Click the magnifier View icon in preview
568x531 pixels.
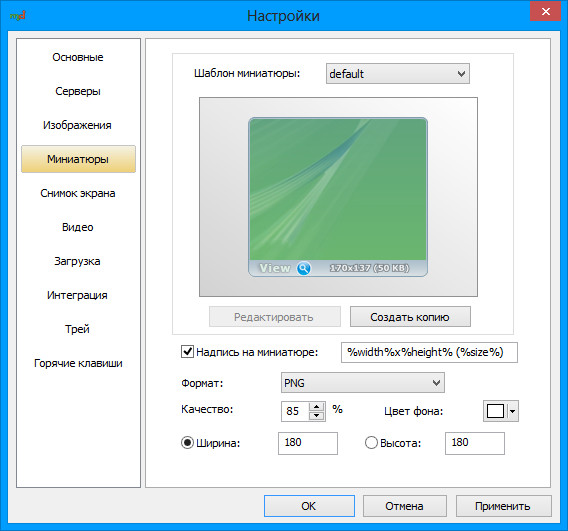pos(304,268)
